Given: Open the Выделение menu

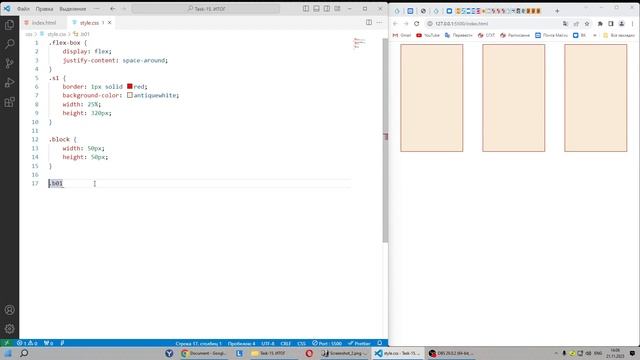Looking at the screenshot, I should (73, 9).
